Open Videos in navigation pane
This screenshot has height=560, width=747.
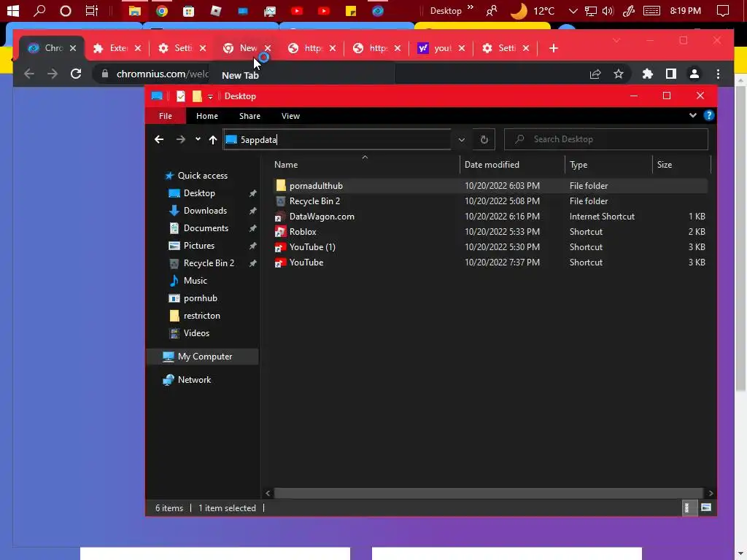pyautogui.click(x=196, y=333)
